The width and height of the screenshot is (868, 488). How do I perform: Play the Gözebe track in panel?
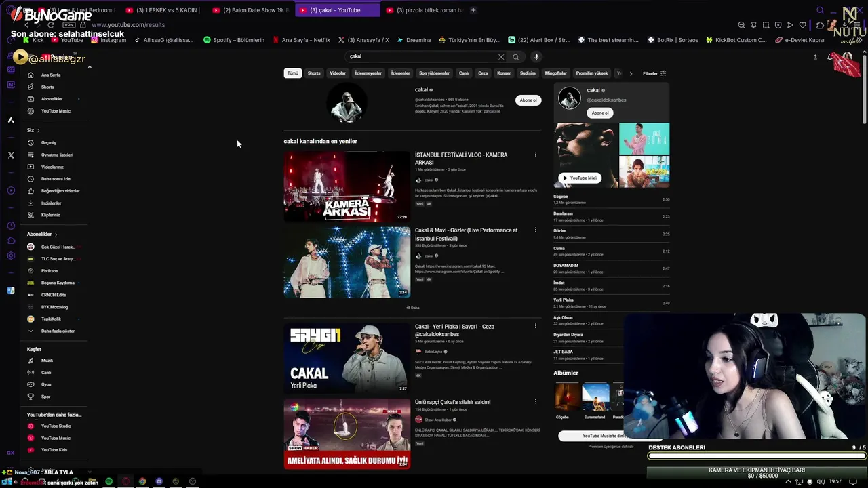tap(611, 199)
